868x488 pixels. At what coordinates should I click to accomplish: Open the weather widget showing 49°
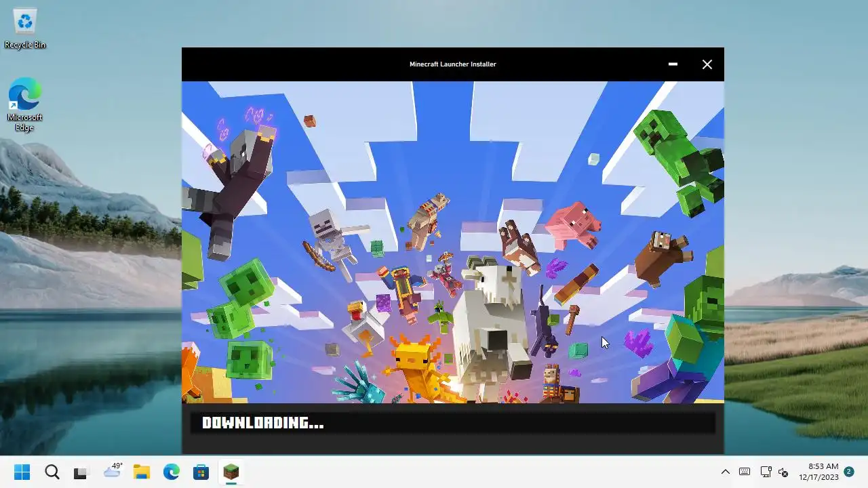[112, 471]
